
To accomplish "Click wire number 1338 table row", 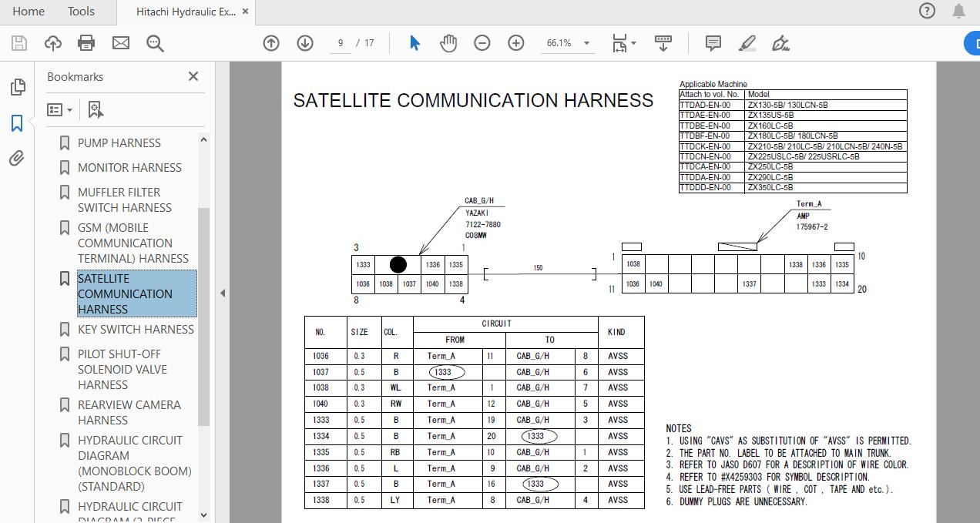I will click(475, 500).
